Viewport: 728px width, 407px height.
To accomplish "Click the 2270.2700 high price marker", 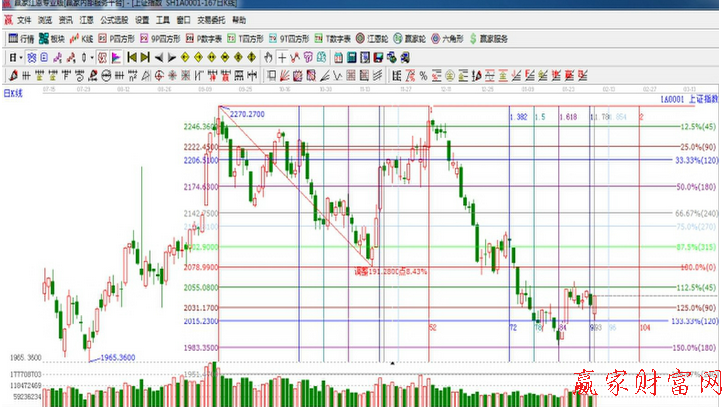I will [x=246, y=115].
